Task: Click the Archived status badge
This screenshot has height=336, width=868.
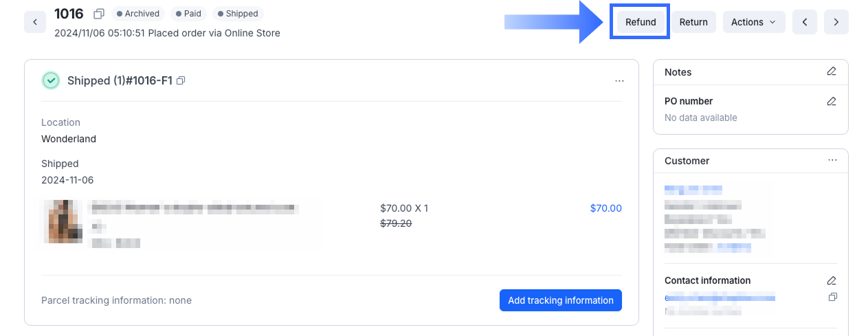Action: (137, 14)
